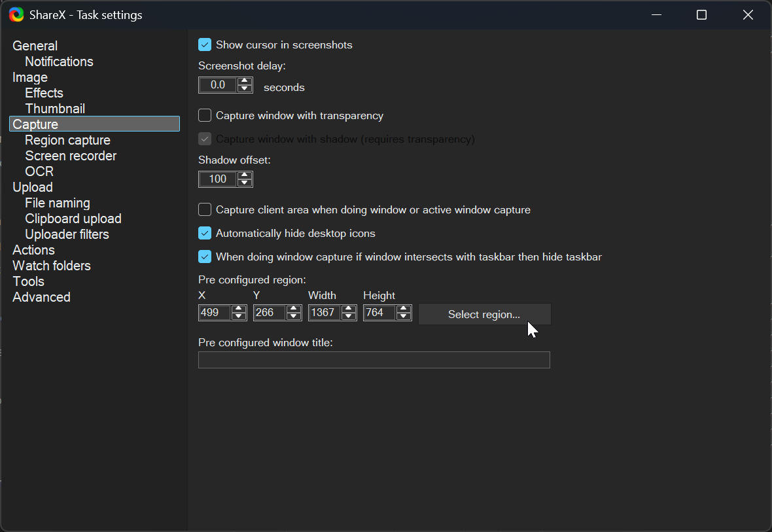The height and width of the screenshot is (532, 772).
Task: Click the ShareX logo in title bar
Action: point(16,14)
